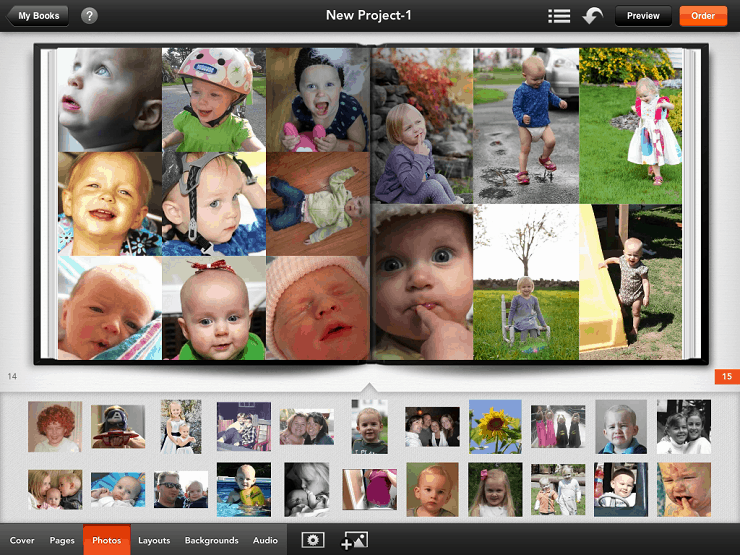Select the girl with pink bow thumbnail
This screenshot has width=740, height=555.
495,489
